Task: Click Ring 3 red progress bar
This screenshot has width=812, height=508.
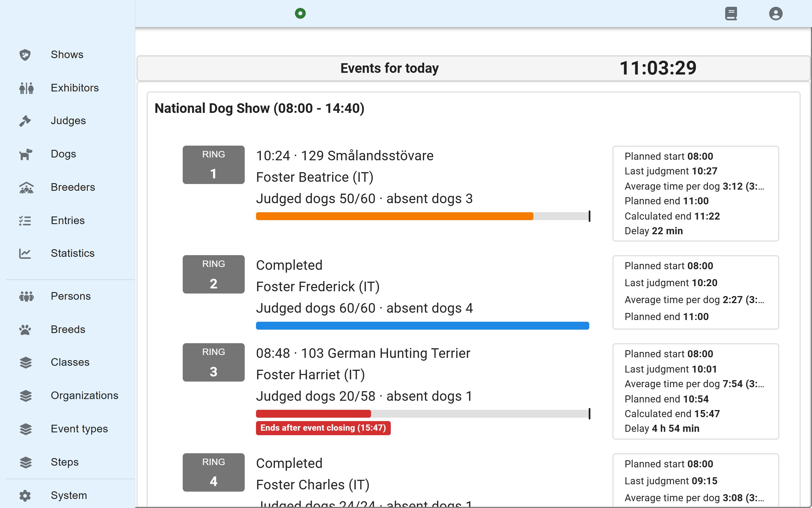Action: tap(422, 413)
